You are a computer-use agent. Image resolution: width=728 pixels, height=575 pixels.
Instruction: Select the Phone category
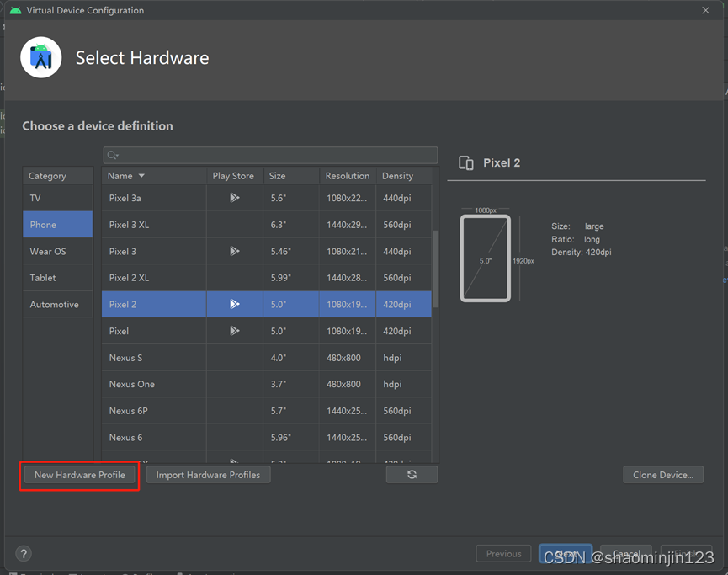(x=58, y=225)
